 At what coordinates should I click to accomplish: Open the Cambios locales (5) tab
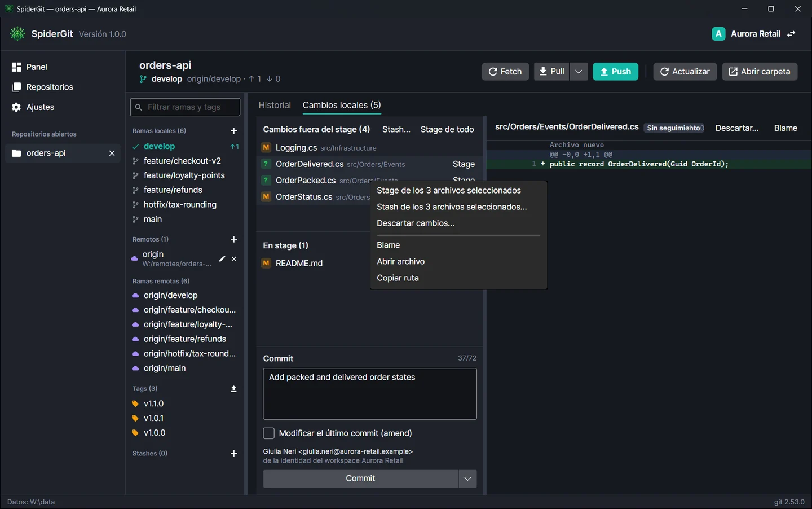[342, 105]
